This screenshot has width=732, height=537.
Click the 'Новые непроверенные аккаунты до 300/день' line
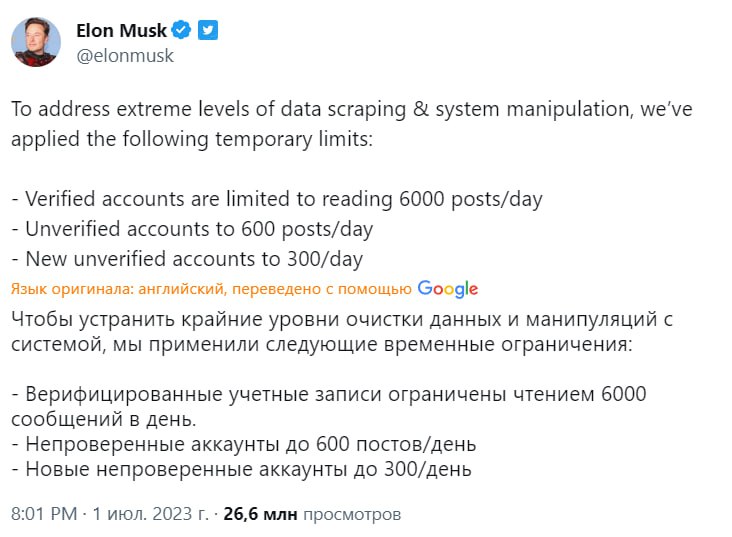pyautogui.click(x=241, y=468)
